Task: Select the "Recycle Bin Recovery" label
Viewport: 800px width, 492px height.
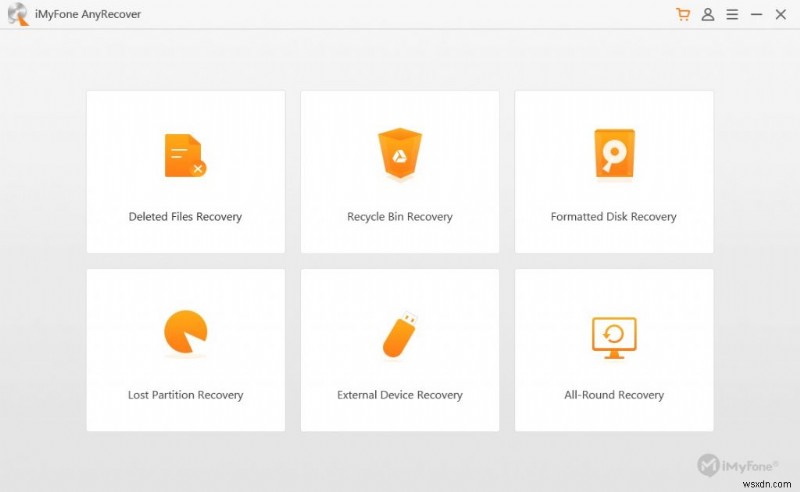Action: click(400, 216)
